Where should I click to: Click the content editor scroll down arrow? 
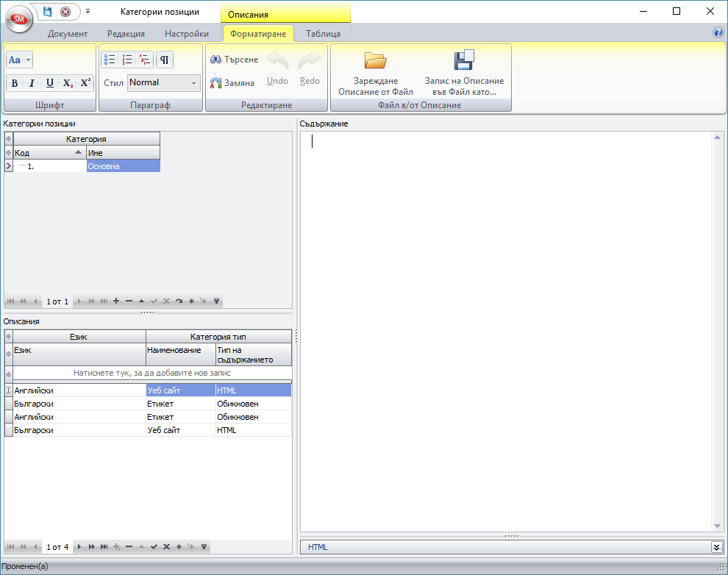[x=717, y=526]
